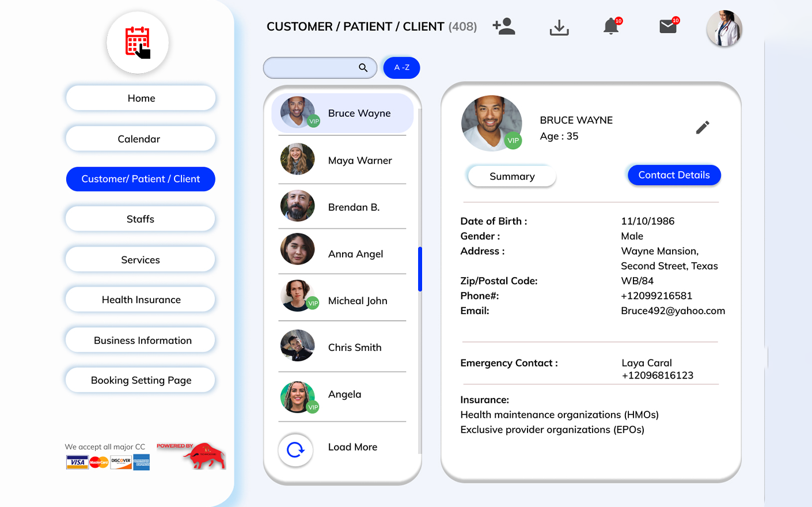
Task: Sort the customer list with A-Z button
Action: (x=401, y=67)
